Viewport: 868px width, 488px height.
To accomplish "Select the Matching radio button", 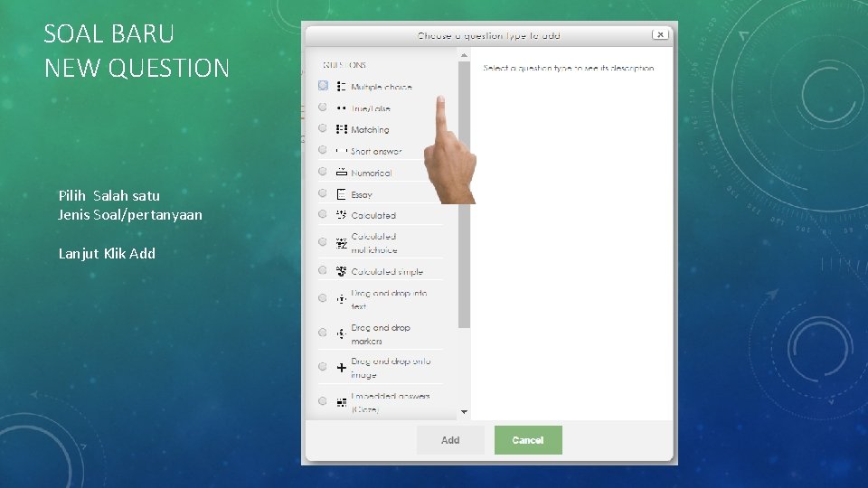I will (323, 128).
